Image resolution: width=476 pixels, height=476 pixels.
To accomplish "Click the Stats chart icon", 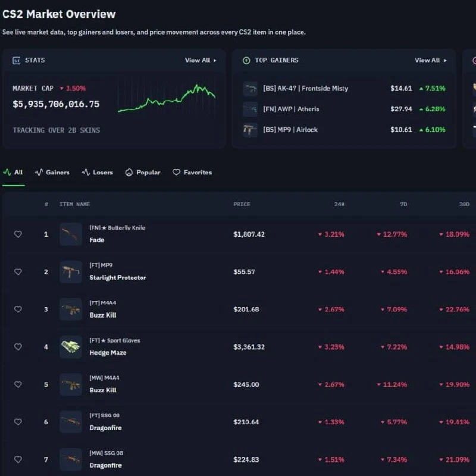I will 17,61.
